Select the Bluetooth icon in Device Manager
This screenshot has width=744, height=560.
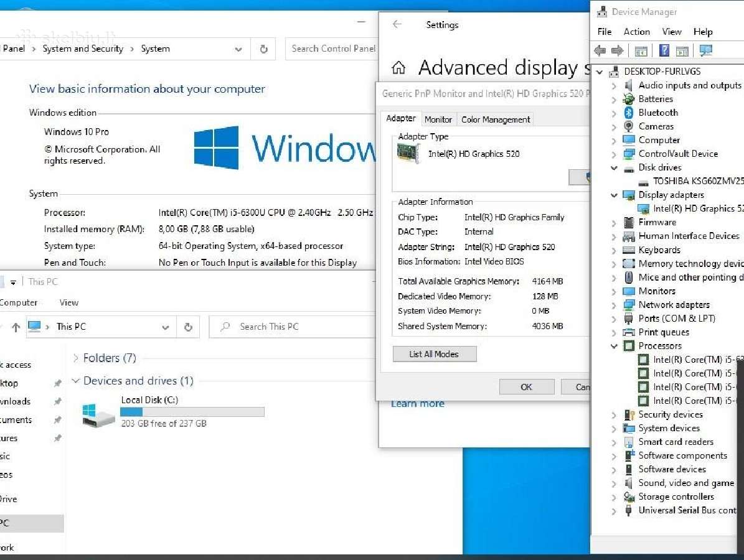(x=629, y=113)
